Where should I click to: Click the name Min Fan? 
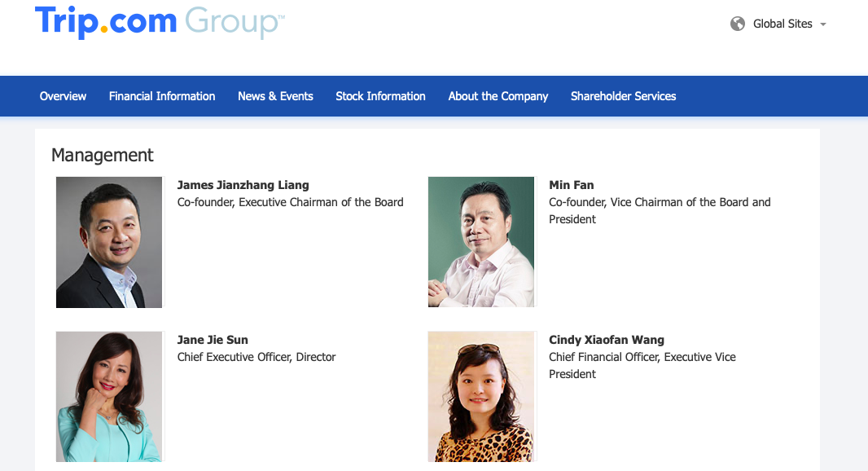coord(572,185)
